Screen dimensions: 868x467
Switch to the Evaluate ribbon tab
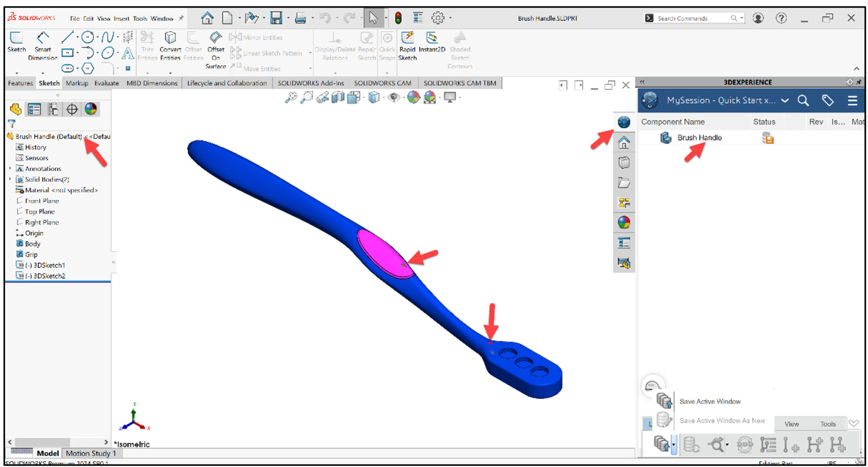pyautogui.click(x=106, y=83)
